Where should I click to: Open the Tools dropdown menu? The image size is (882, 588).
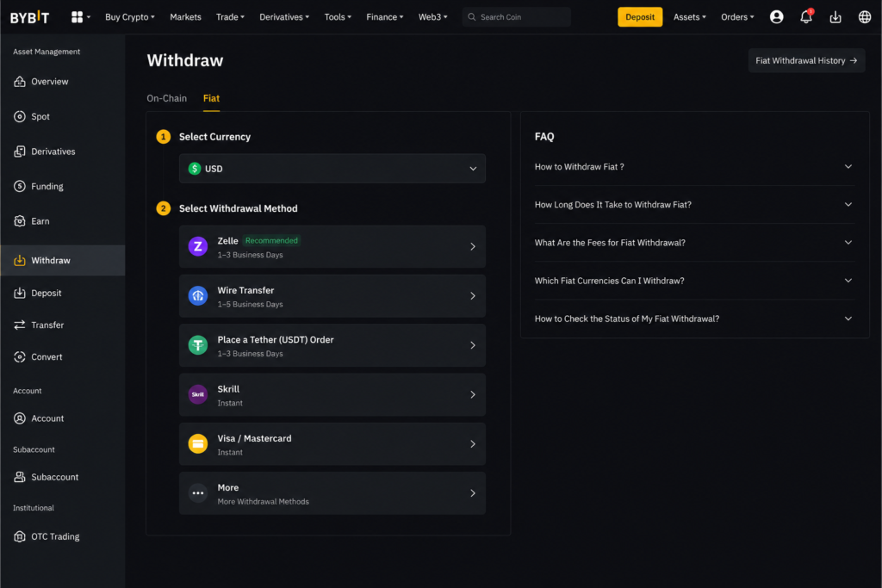[x=338, y=17]
